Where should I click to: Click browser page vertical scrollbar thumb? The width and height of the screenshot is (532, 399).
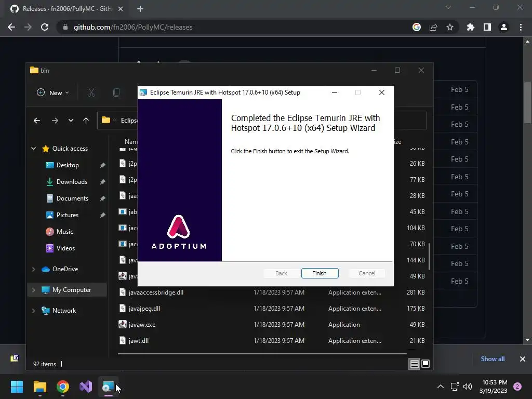tap(527, 102)
